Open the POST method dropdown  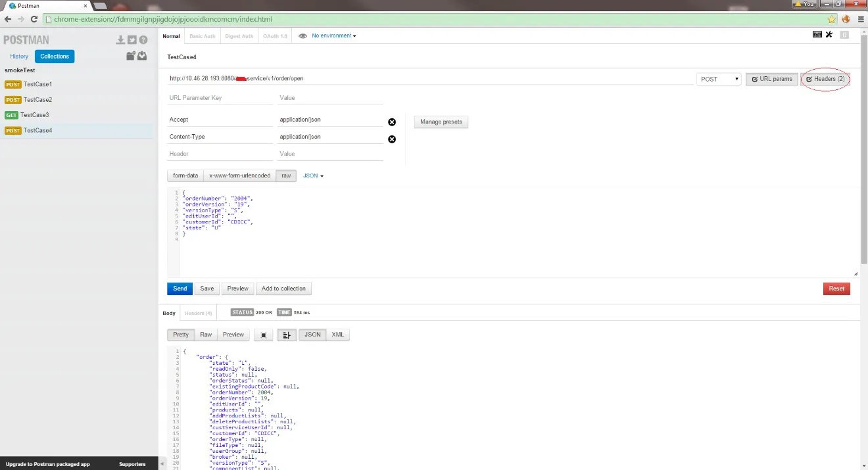[719, 79]
